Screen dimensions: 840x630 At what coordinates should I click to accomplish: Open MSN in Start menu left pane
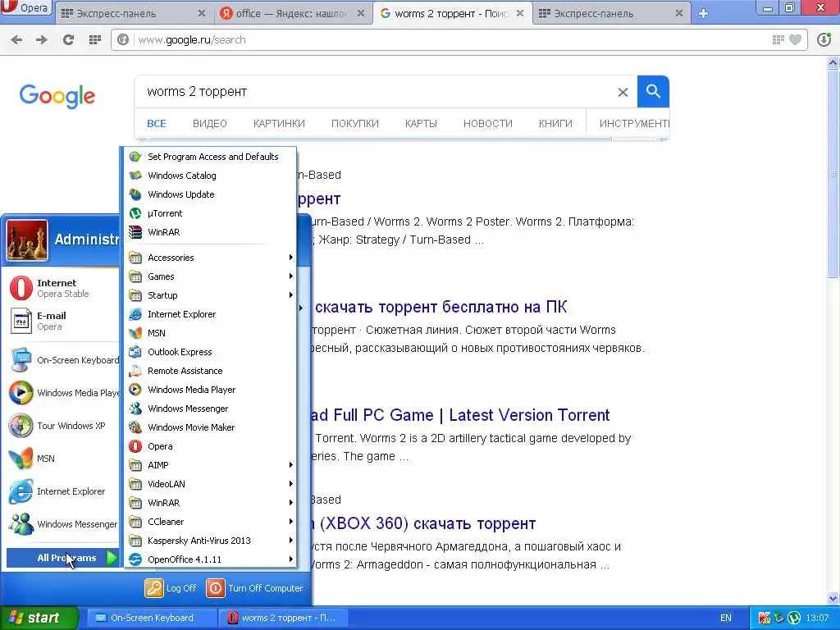63,458
